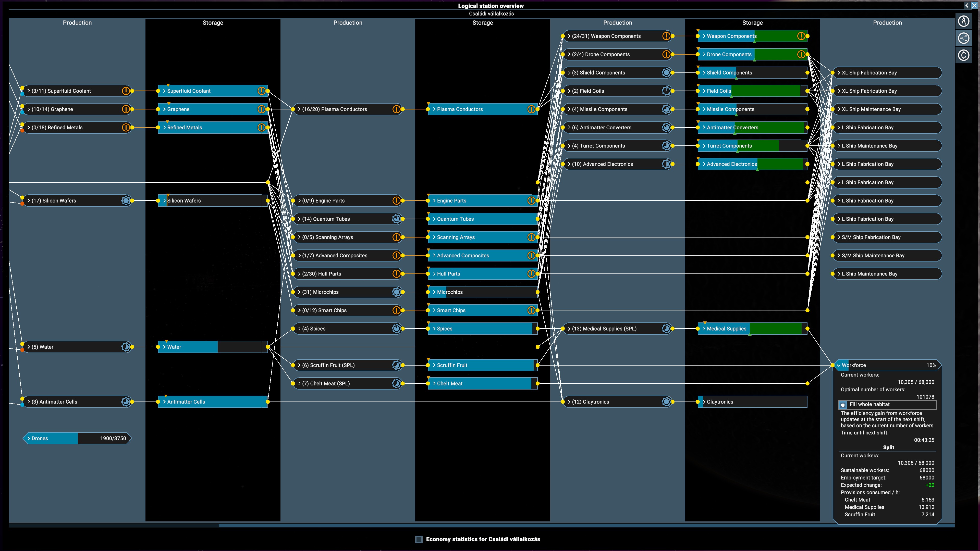The width and height of the screenshot is (980, 551).
Task: Open Water storage level bar
Action: tap(213, 347)
